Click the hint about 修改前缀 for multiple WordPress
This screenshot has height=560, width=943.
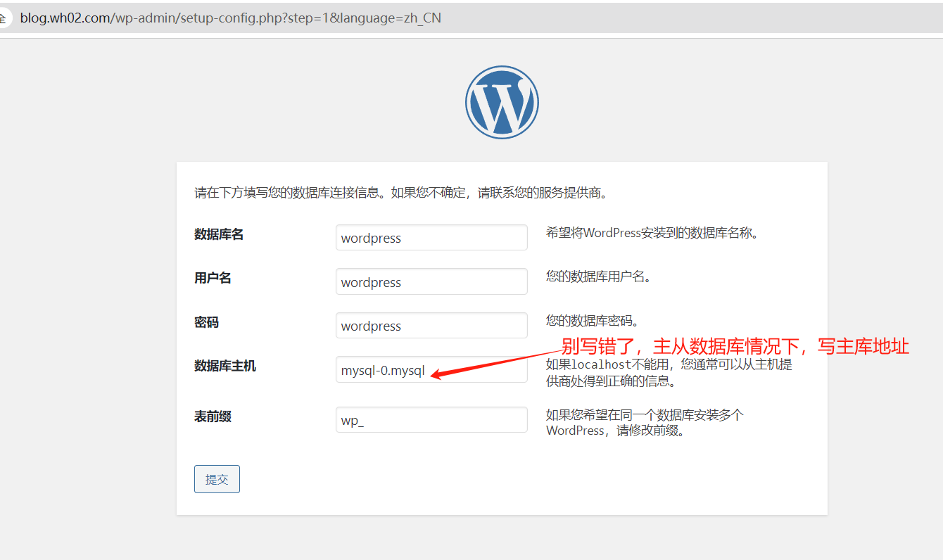click(645, 423)
